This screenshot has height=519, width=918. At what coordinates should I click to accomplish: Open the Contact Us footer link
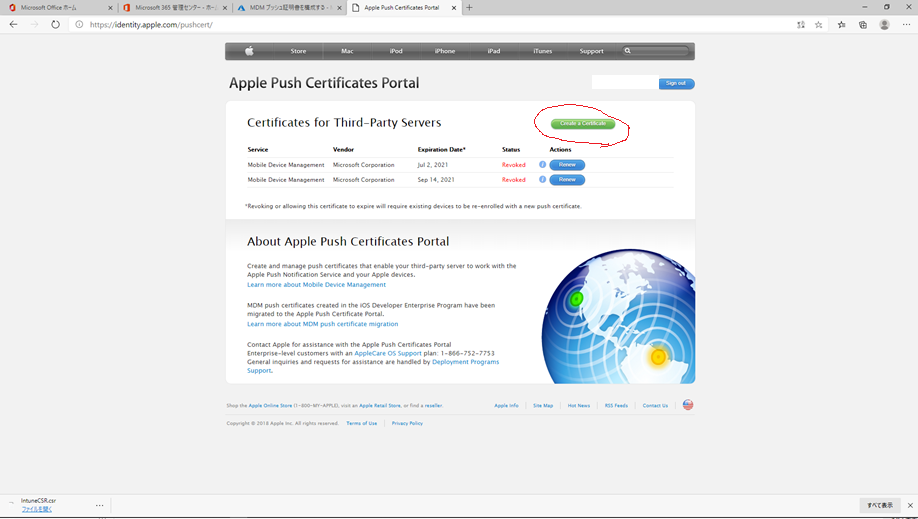point(655,405)
